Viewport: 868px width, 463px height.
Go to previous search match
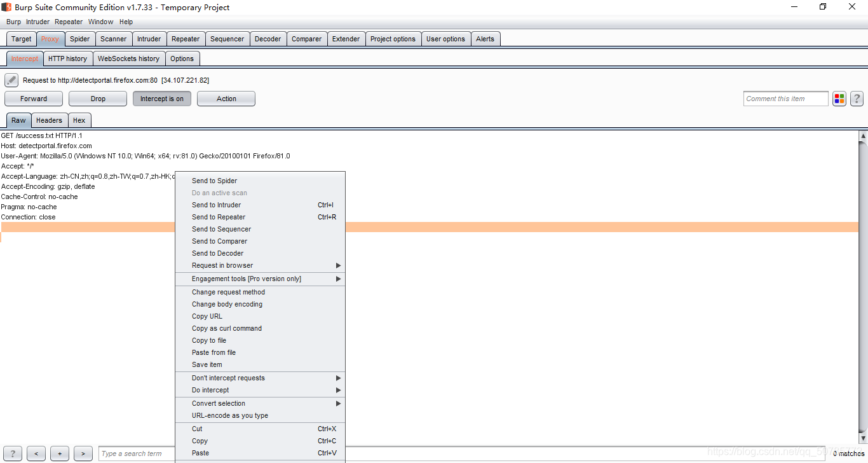click(x=36, y=453)
